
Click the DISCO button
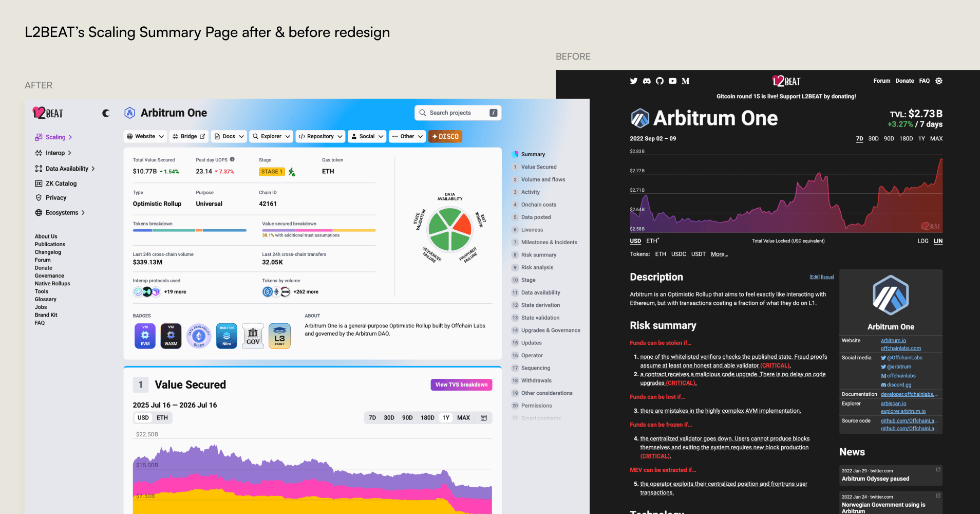click(445, 136)
